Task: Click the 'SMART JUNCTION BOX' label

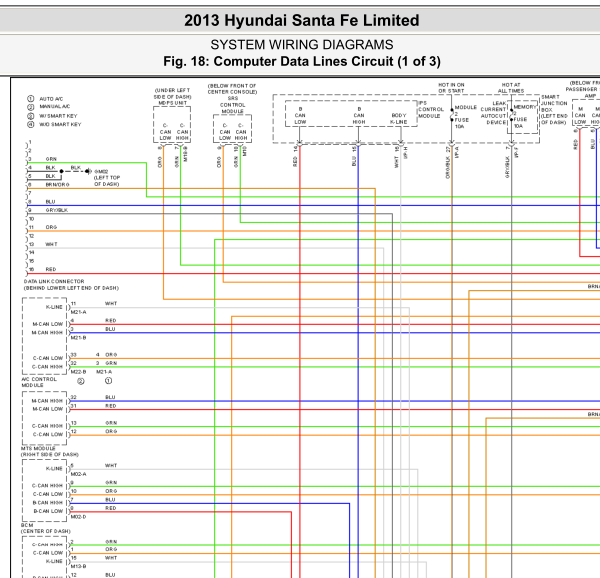Action: pos(554,103)
